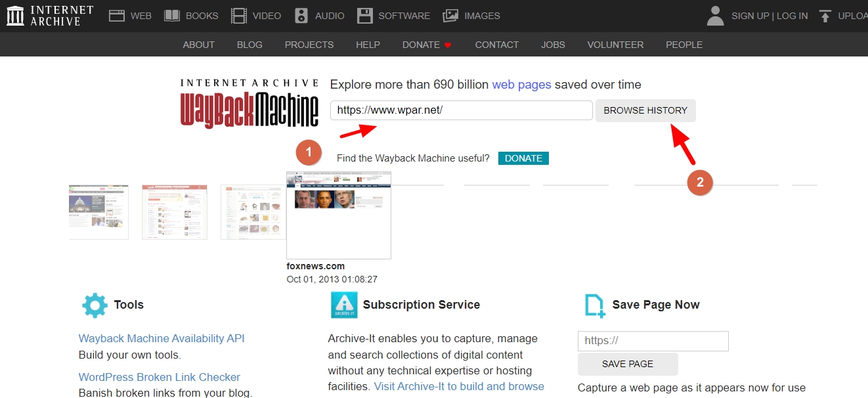Image resolution: width=868 pixels, height=398 pixels.
Task: Click the SAVE PAGE button
Action: [628, 364]
